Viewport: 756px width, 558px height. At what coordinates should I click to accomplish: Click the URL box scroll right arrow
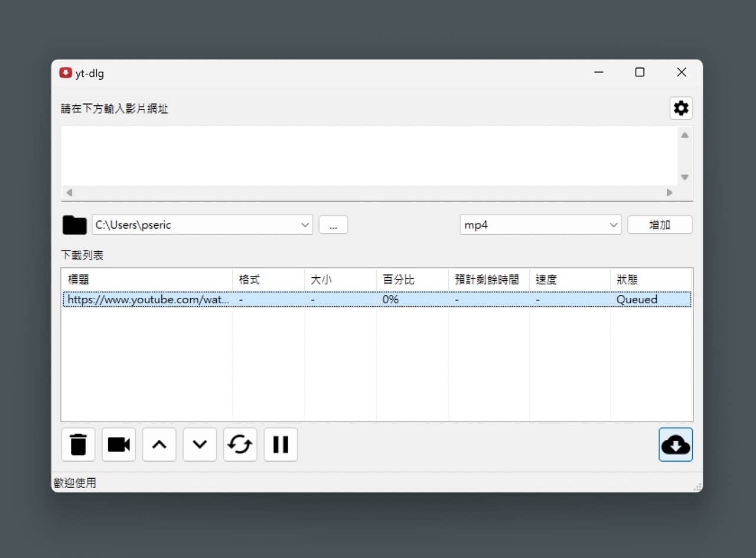669,193
